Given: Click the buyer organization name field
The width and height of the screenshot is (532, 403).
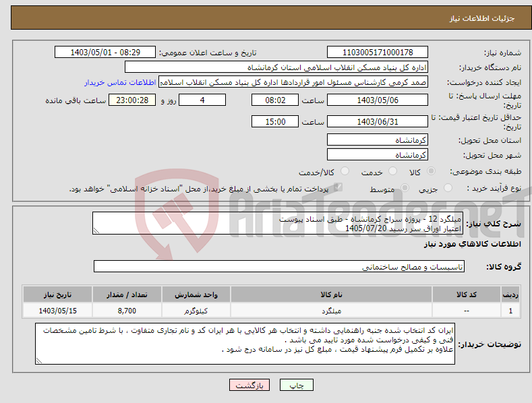Looking at the screenshot, I should pyautogui.click(x=276, y=67).
